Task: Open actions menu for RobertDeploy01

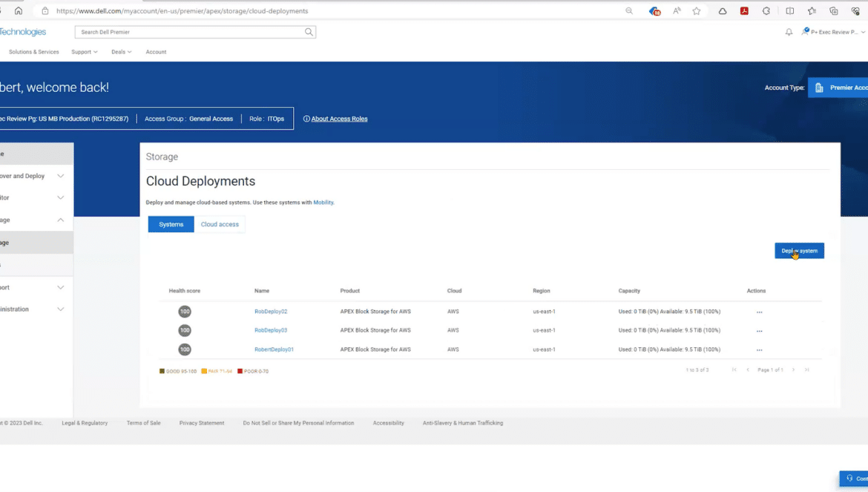Action: 759,350
